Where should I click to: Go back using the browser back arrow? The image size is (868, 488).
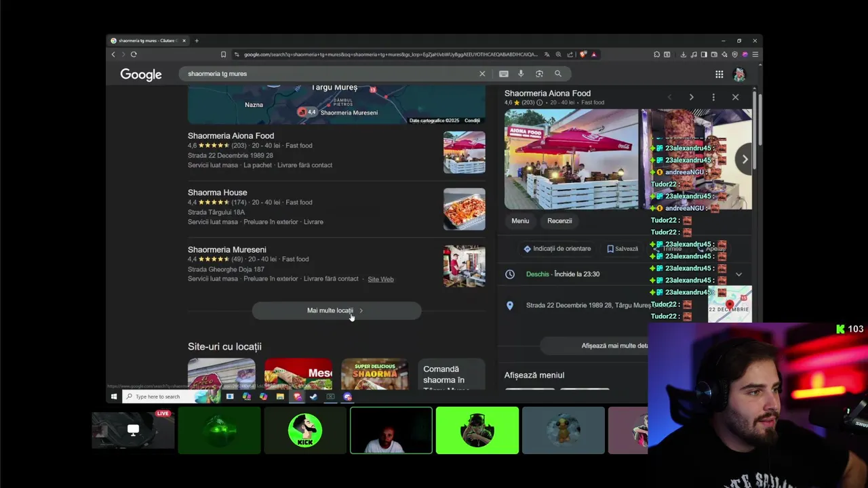coord(113,54)
